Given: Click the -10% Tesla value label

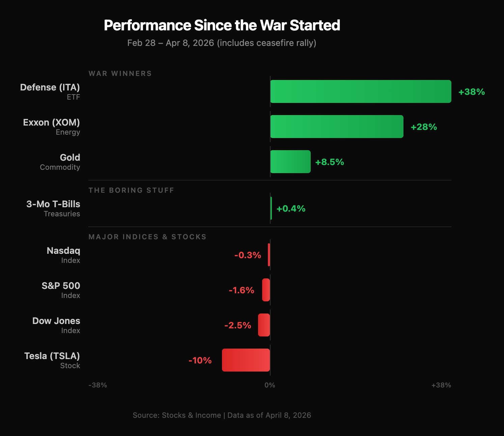Looking at the screenshot, I should [200, 360].
